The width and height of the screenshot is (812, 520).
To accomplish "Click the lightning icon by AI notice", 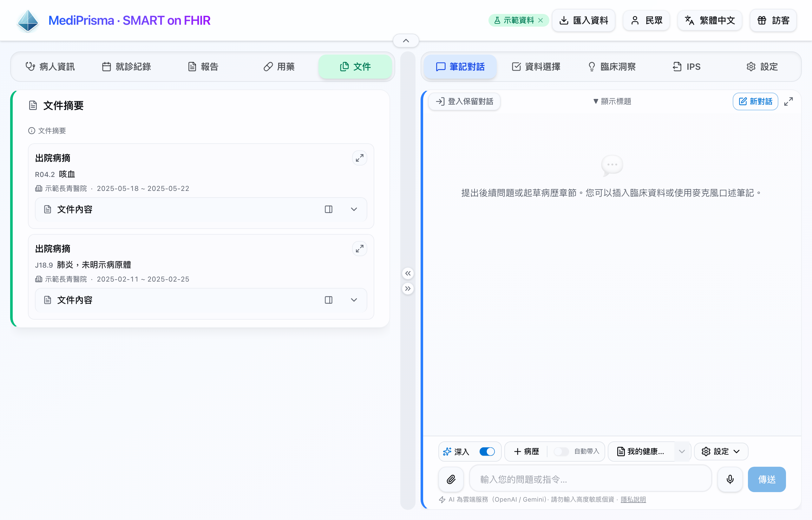I will click(x=442, y=499).
